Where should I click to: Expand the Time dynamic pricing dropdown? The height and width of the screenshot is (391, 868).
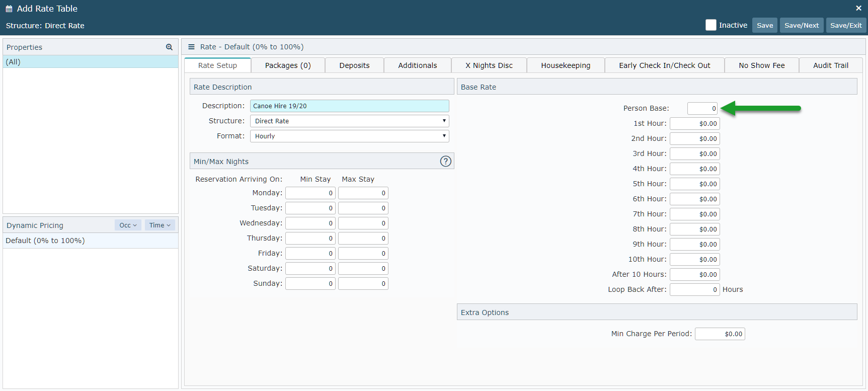coord(160,225)
